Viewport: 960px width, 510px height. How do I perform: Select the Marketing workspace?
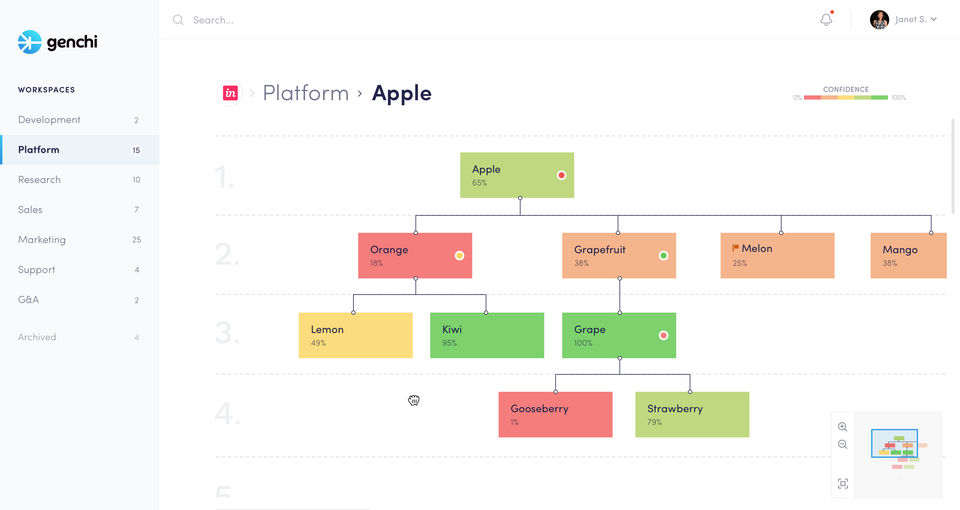tap(42, 240)
